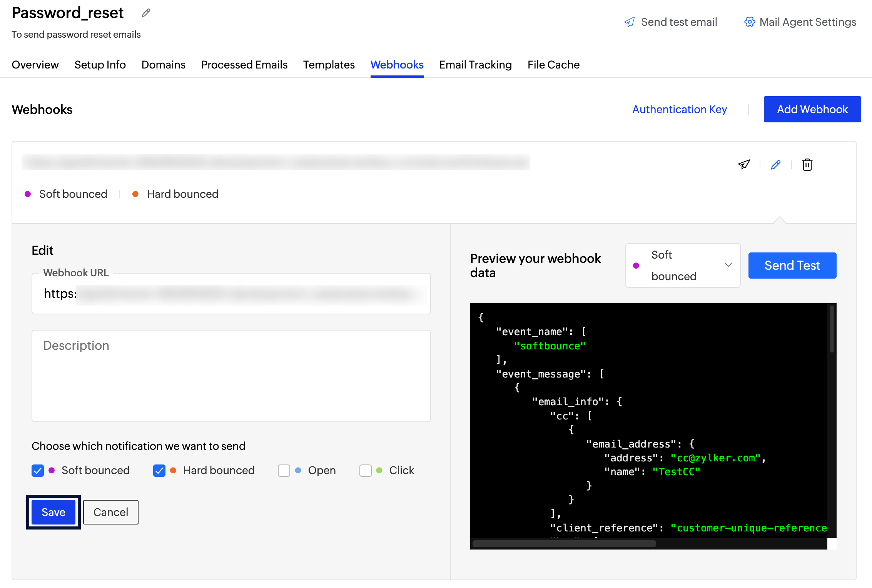The image size is (872, 588).
Task: Delete webhook using trash icon
Action: point(807,165)
